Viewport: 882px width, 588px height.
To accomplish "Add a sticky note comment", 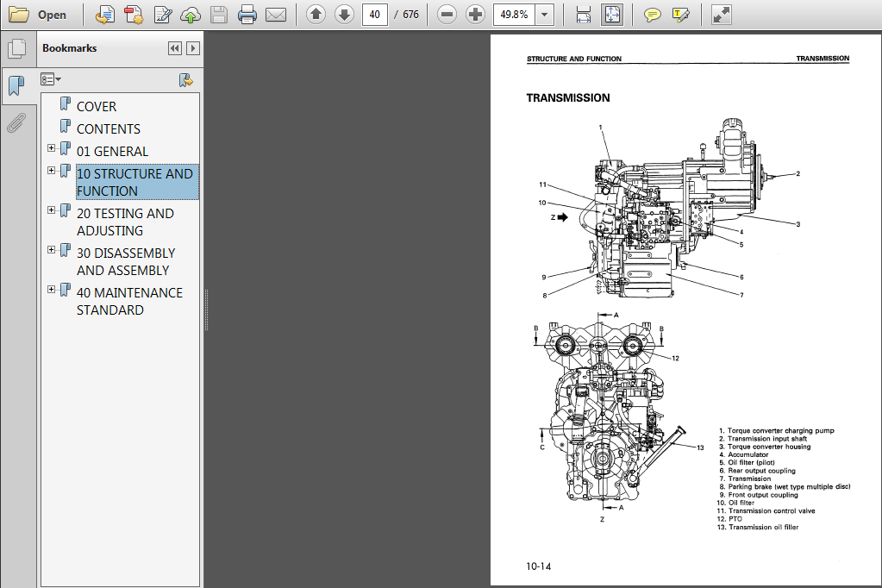I will point(653,15).
